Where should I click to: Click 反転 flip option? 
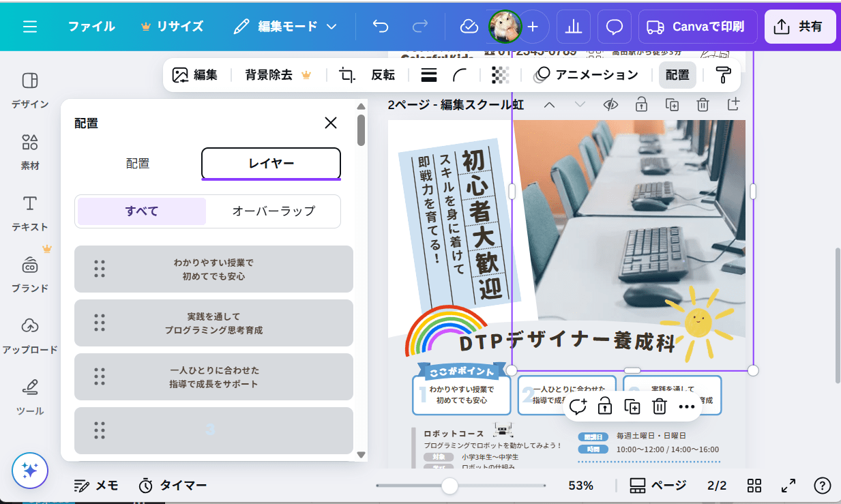383,75
